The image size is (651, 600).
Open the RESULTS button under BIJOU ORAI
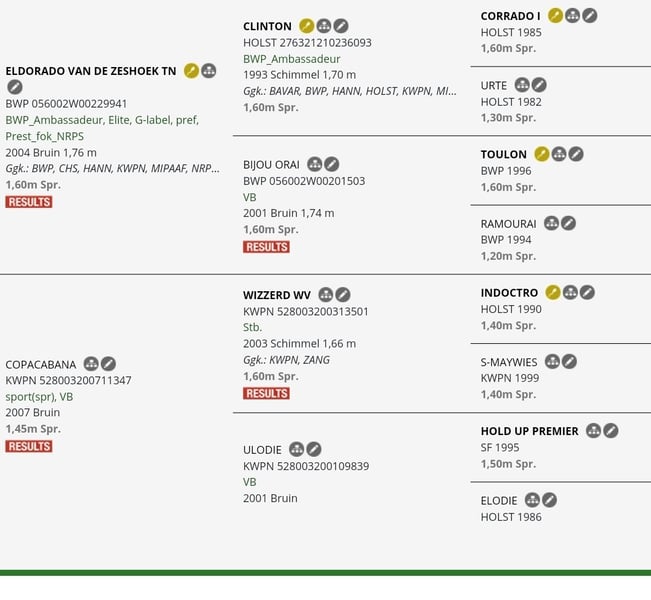point(266,247)
